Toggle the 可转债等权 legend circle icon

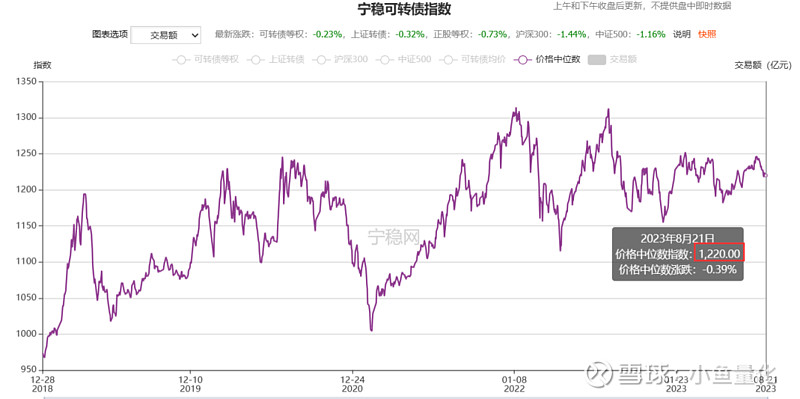[182, 60]
